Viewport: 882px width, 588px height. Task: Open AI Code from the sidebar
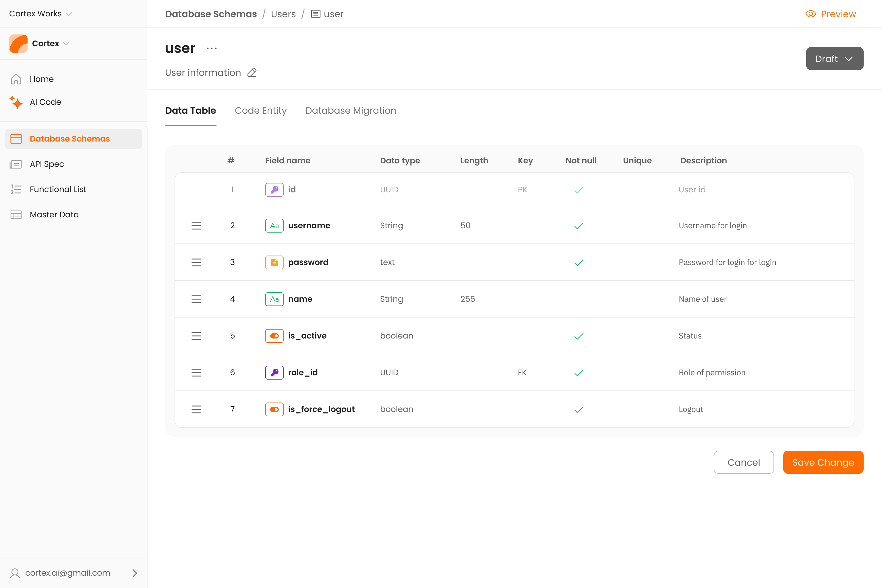(45, 102)
